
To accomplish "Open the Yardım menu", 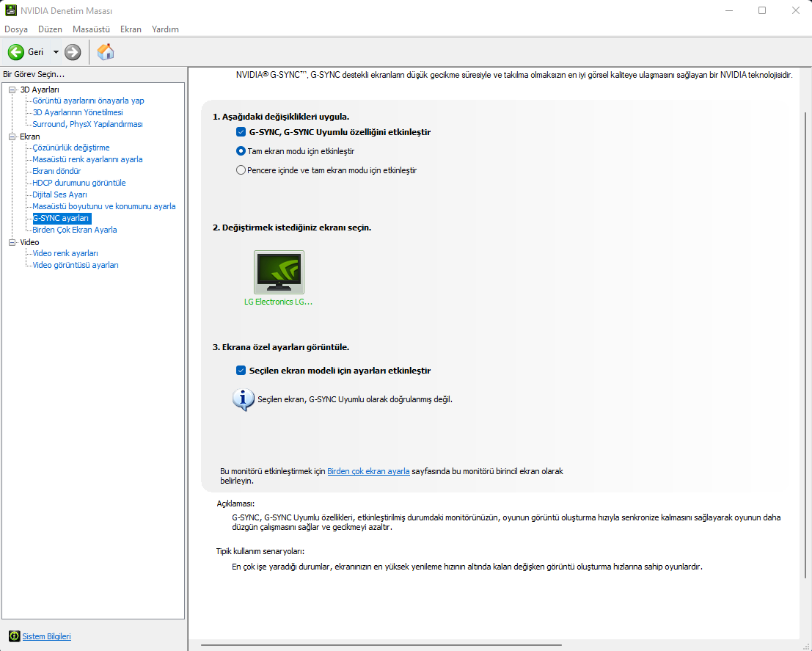I will (x=165, y=29).
